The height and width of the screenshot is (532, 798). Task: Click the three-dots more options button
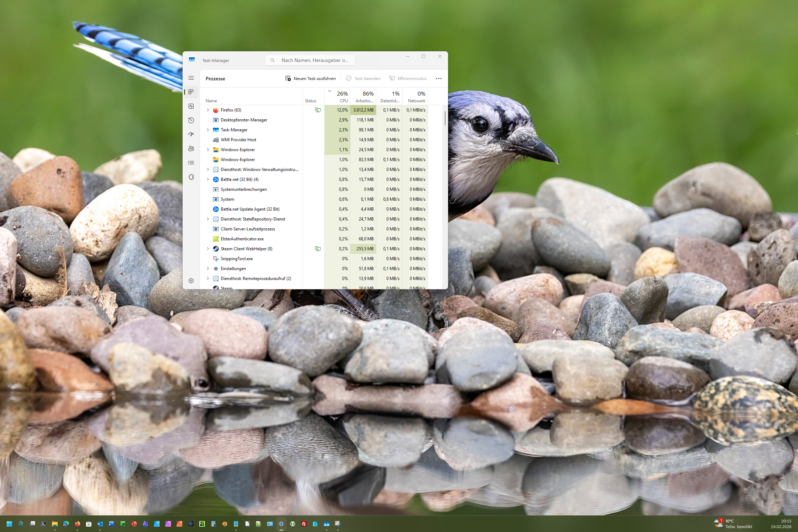click(x=438, y=79)
